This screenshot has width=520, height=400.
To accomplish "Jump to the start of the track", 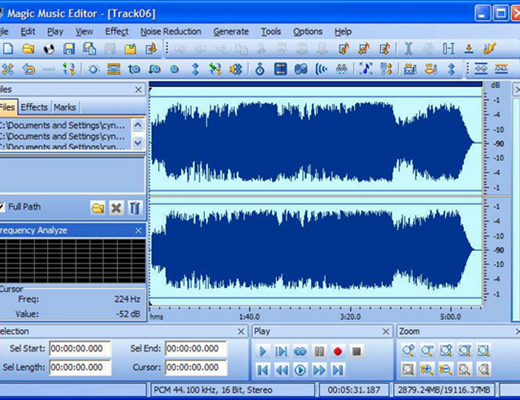I will 263,370.
